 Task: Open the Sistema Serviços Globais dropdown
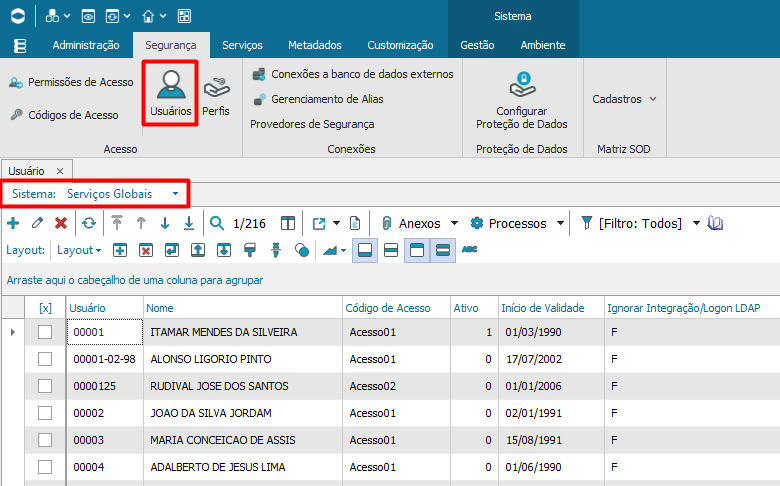175,194
